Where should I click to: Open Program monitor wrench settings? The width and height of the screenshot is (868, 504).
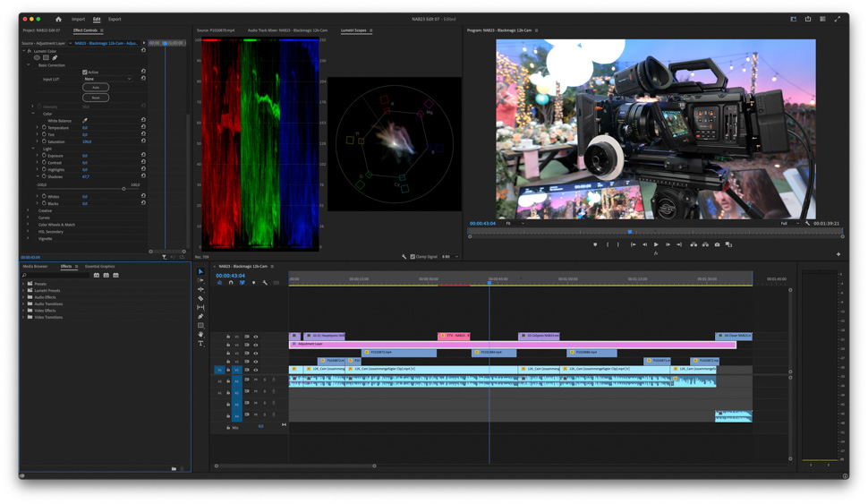pyautogui.click(x=808, y=223)
